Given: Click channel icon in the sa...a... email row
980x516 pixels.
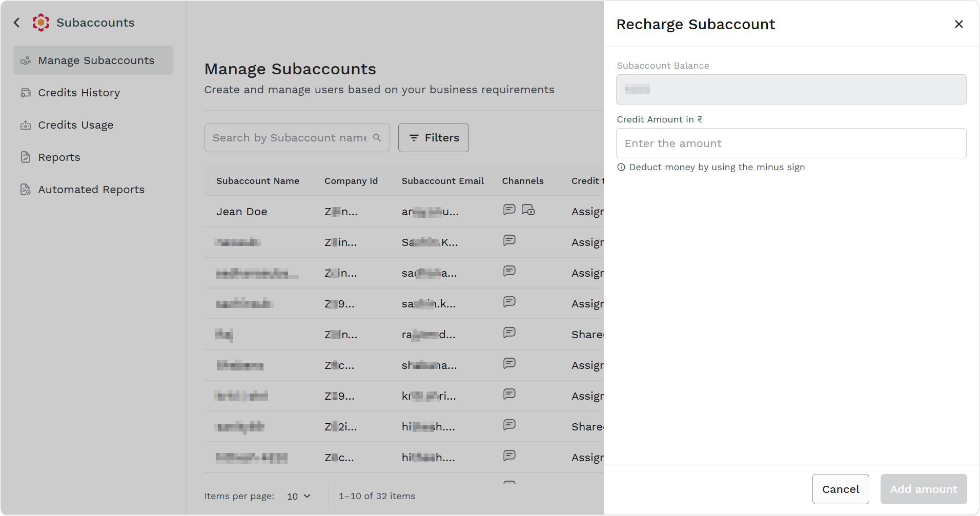Looking at the screenshot, I should coord(509,271).
